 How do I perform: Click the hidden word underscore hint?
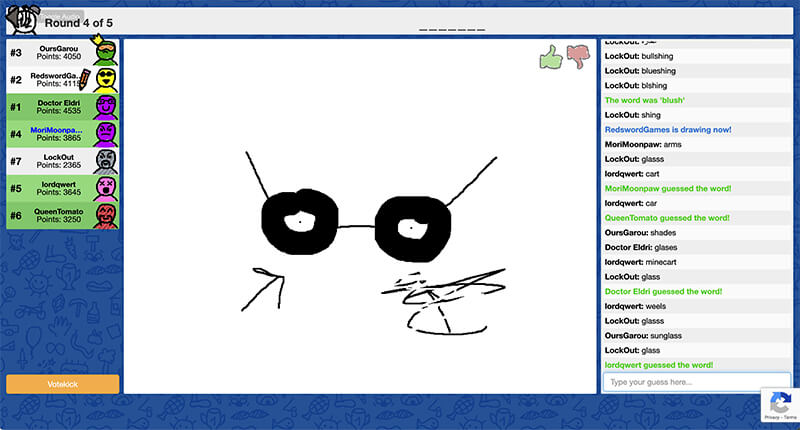click(452, 28)
